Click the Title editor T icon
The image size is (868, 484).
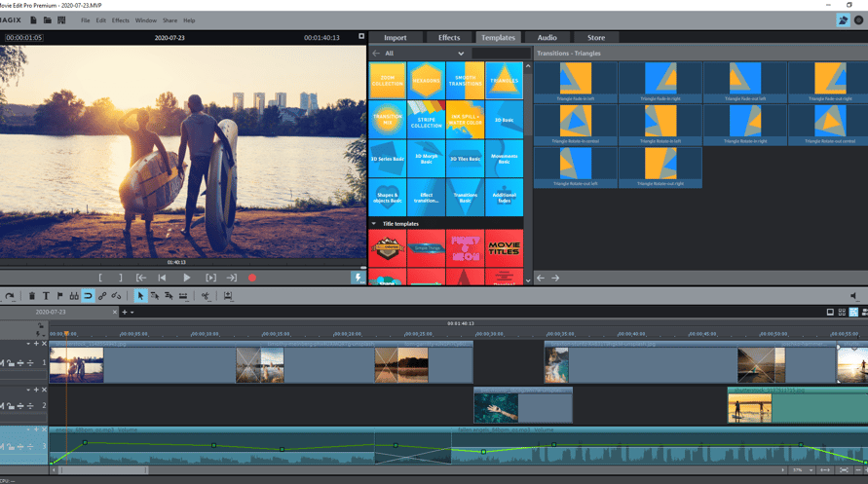coord(46,296)
